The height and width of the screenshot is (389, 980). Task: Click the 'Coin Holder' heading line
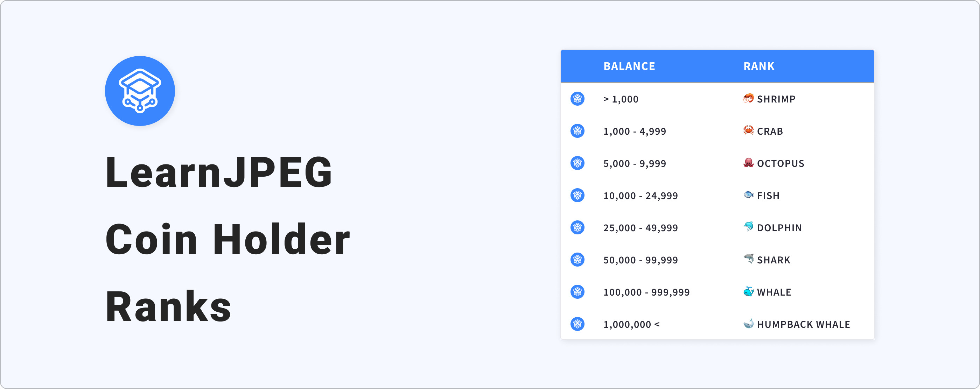(227, 240)
